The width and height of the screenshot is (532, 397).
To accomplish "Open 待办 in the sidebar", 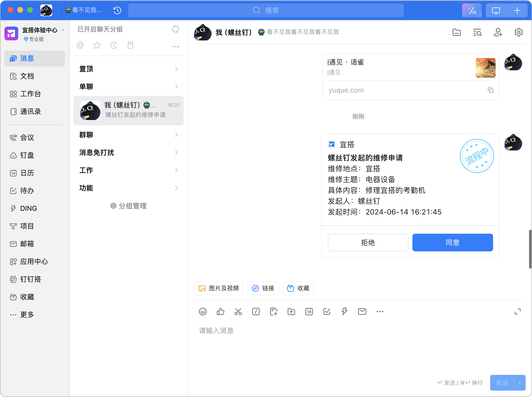I will point(35,191).
